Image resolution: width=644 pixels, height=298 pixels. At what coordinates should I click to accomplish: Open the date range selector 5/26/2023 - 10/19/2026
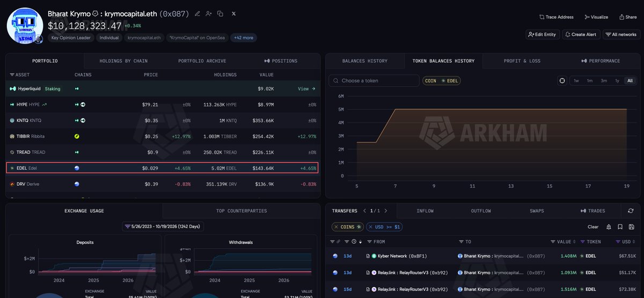163,227
